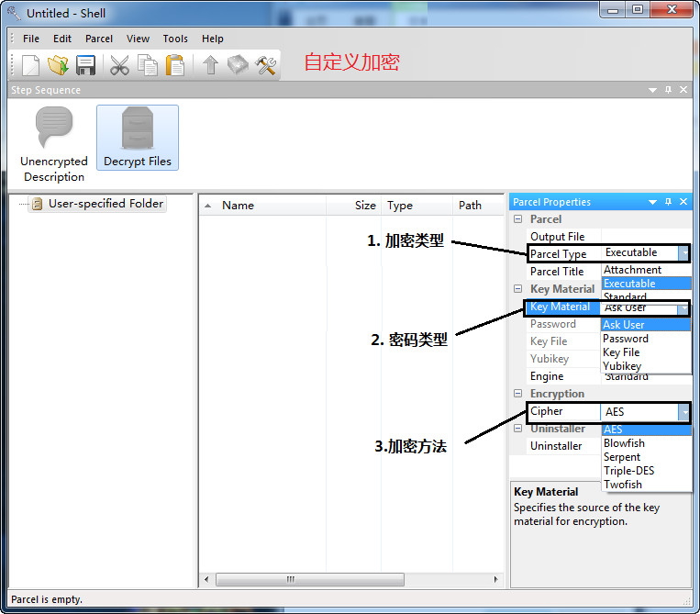The height and width of the screenshot is (614, 700).
Task: Click the Open parcel folder icon
Action: tap(58, 65)
